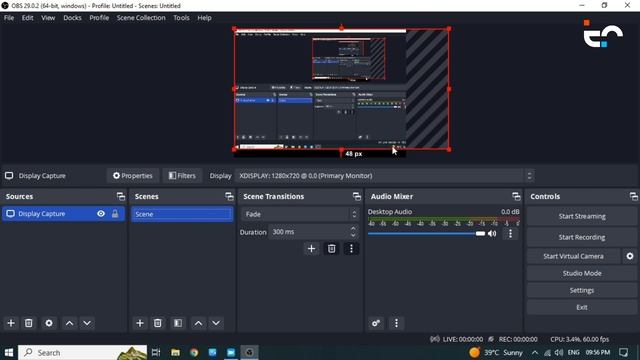The width and height of the screenshot is (640, 360).
Task: Open the Tools menu
Action: (181, 18)
